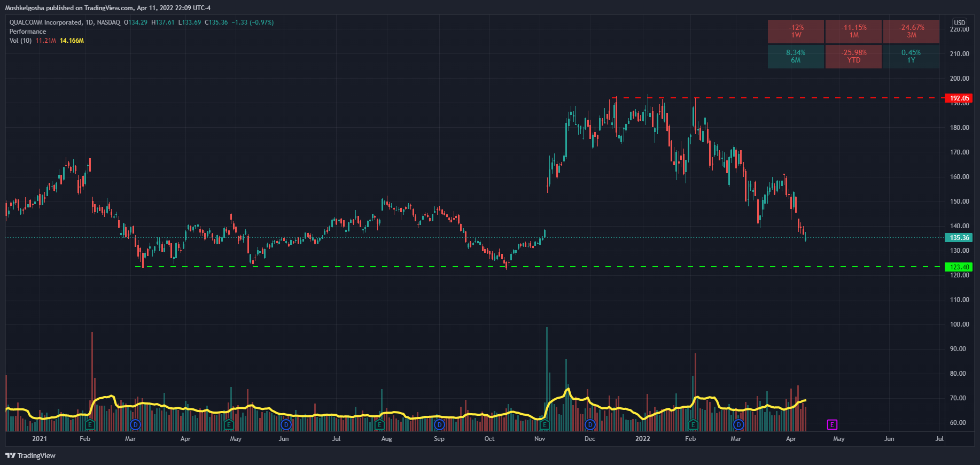Select the -11.15% 1M performance cell
The width and height of the screenshot is (980, 465).
click(x=853, y=31)
